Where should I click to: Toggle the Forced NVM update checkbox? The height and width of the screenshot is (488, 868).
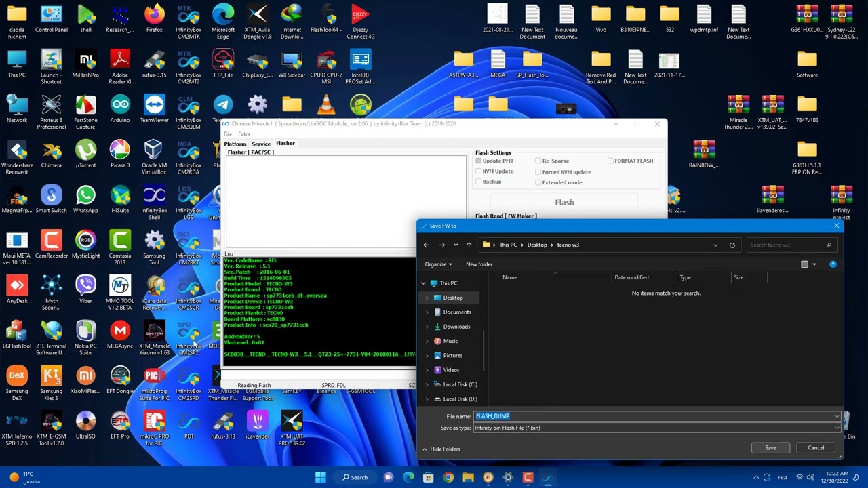[x=538, y=171]
